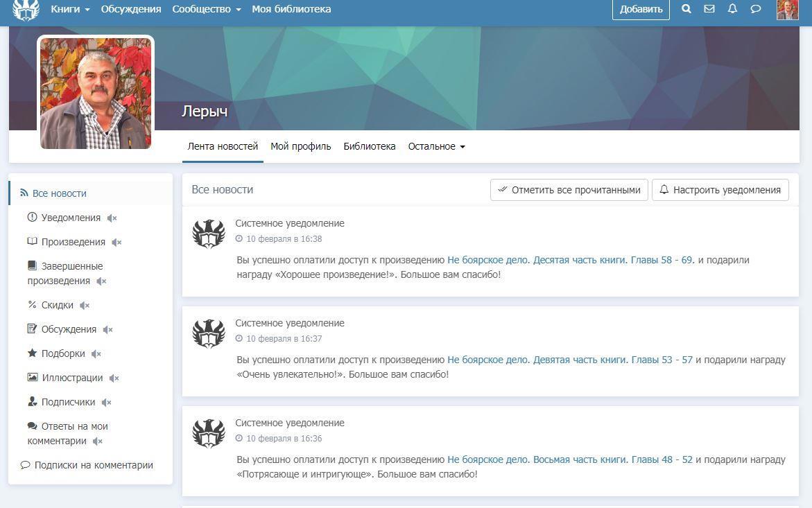This screenshot has height=508, width=812.
Task: Open the comments speech bubble icon
Action: (756, 9)
